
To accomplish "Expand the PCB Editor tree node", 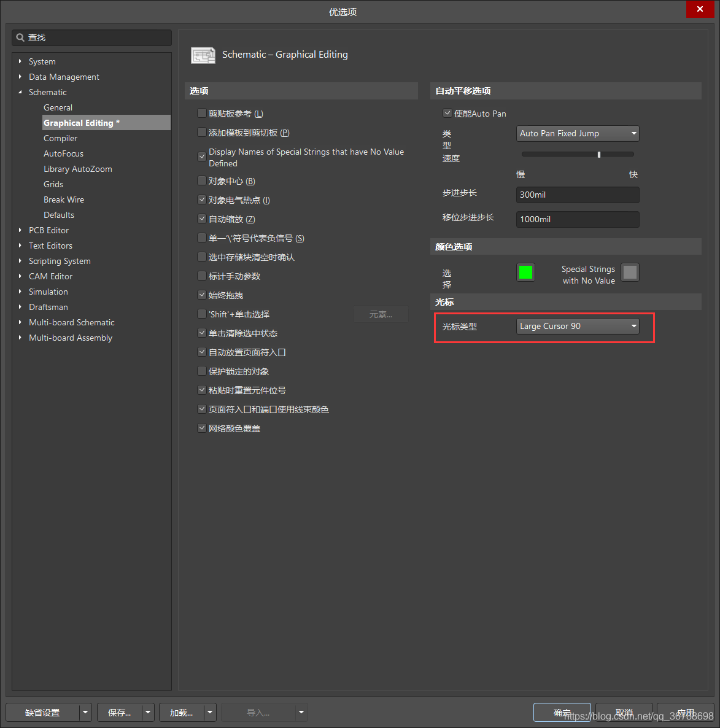I will coord(20,230).
